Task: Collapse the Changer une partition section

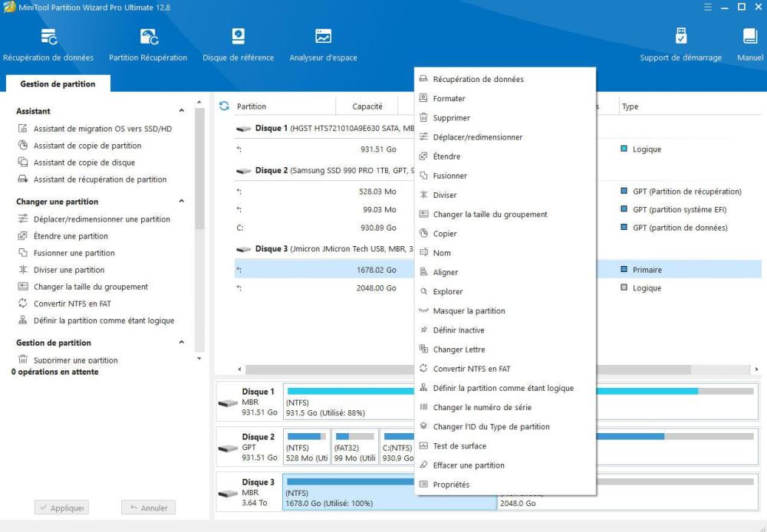Action: [182, 202]
